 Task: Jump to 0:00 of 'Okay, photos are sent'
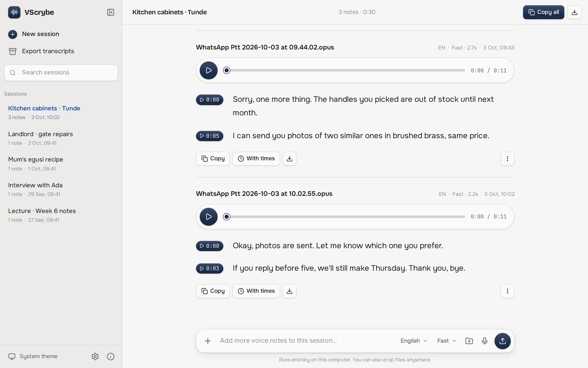(x=209, y=246)
